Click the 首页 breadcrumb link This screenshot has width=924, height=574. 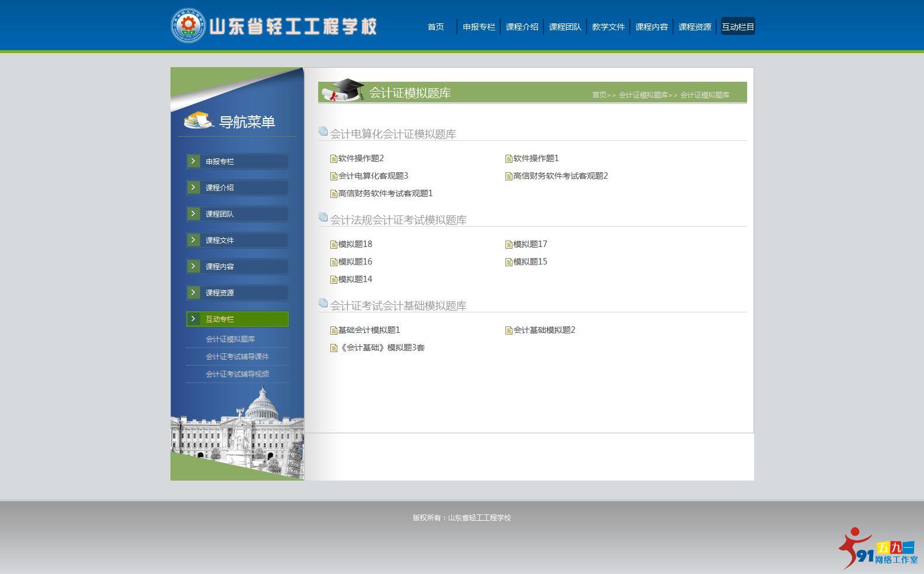click(599, 95)
